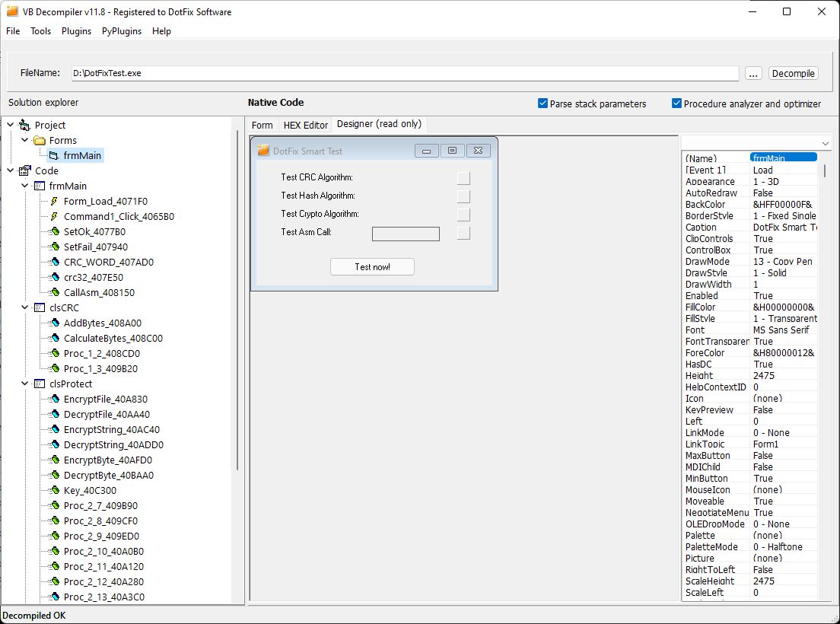Select Proc_1_2_408CD0 in the tree
This screenshot has width=840, height=624.
point(101,354)
